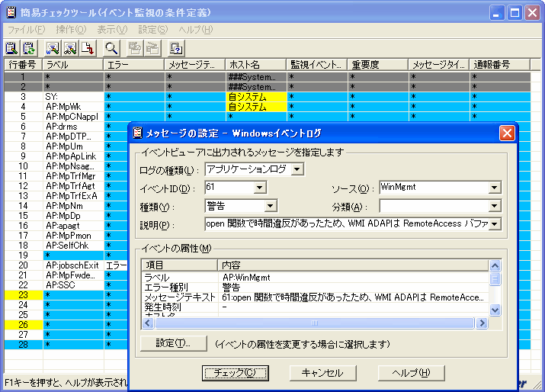Expand the 種類 dropdown showing 警告
Viewport: 545px width, 392px height.
point(270,206)
